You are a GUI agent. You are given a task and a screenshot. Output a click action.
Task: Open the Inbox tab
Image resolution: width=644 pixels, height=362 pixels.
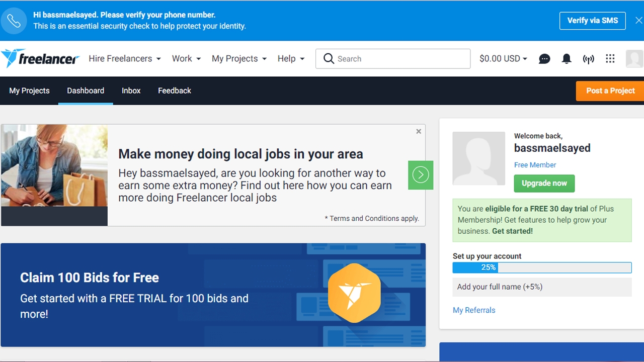pos(131,91)
